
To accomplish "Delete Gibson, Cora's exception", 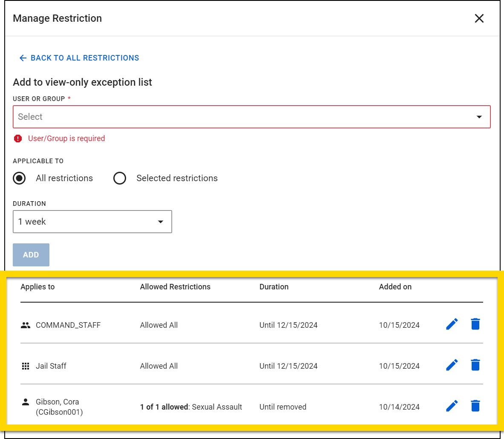I will click(475, 406).
